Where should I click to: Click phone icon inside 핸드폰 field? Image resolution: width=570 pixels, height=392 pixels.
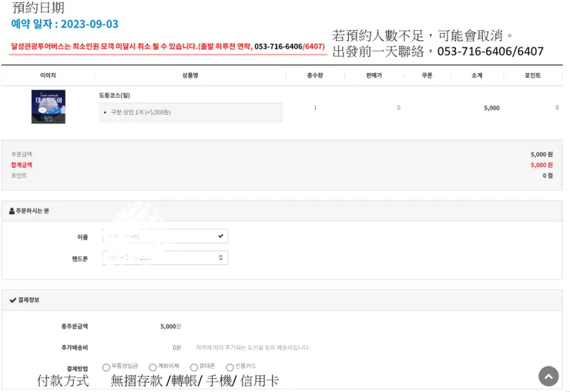click(220, 257)
